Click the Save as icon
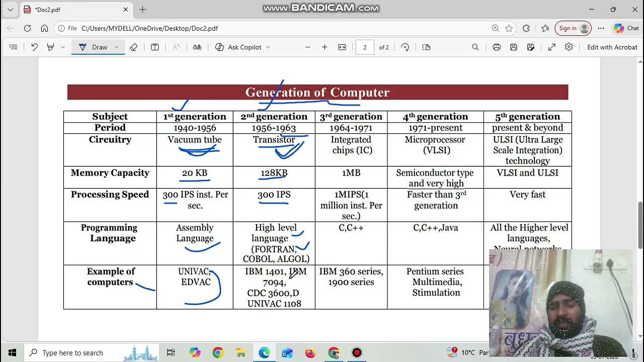 pyautogui.click(x=531, y=47)
